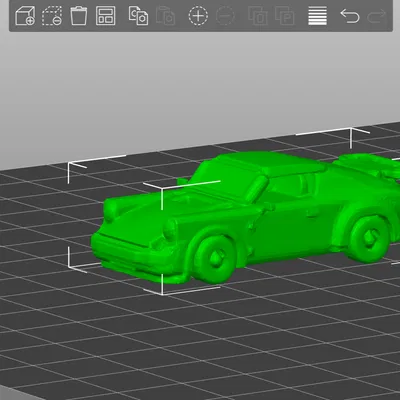
Task: Arrange objects on the bed
Action: click(105, 16)
